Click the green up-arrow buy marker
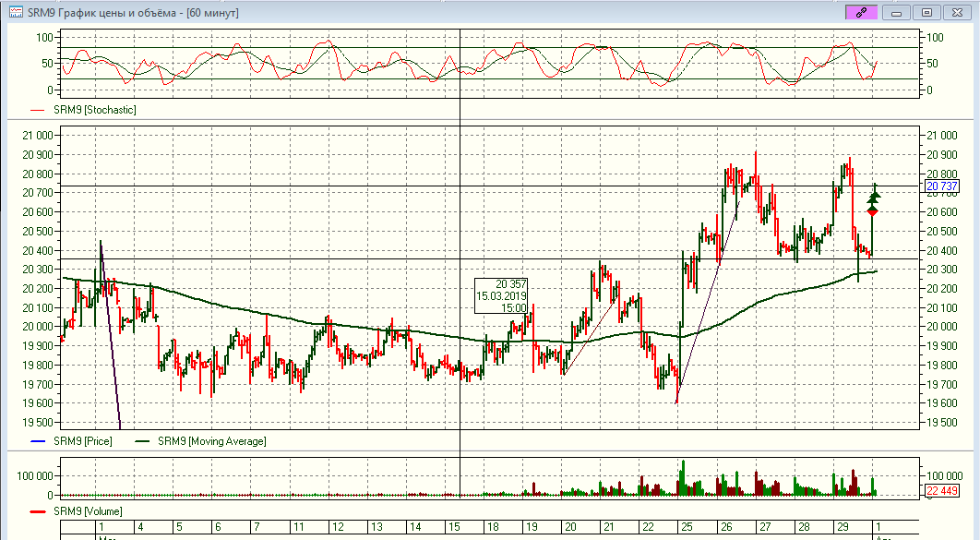 click(874, 194)
